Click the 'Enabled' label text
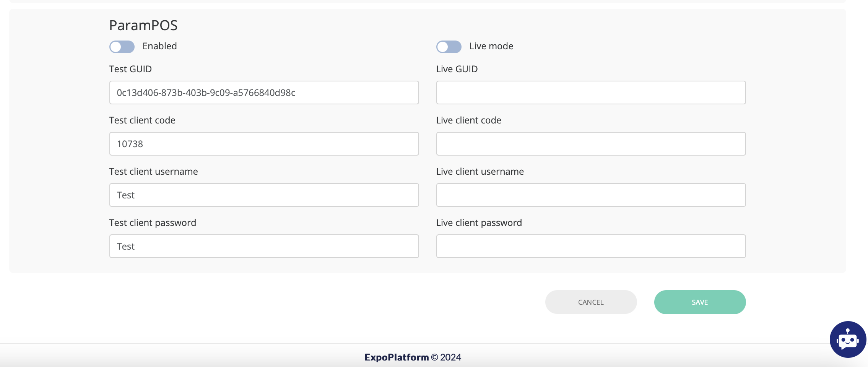Viewport: 868px width, 367px height. (x=159, y=46)
